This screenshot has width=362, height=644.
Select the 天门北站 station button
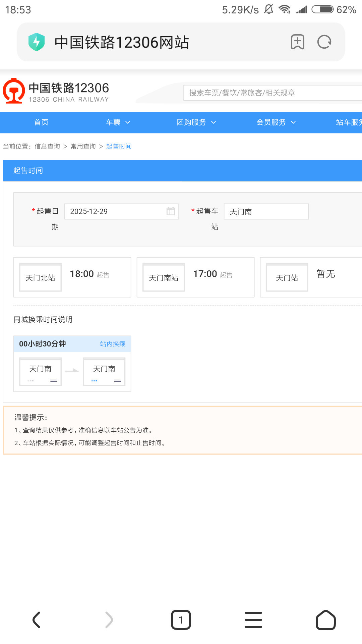tap(40, 278)
